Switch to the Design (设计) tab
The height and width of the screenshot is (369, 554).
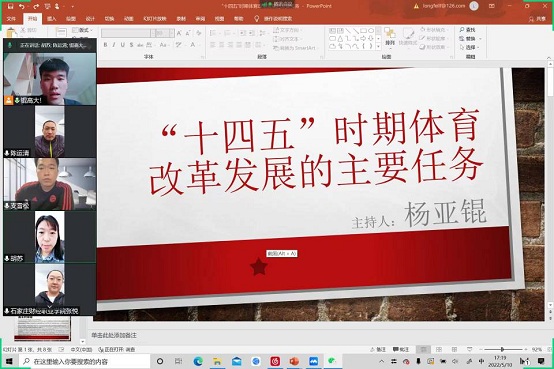click(x=90, y=19)
